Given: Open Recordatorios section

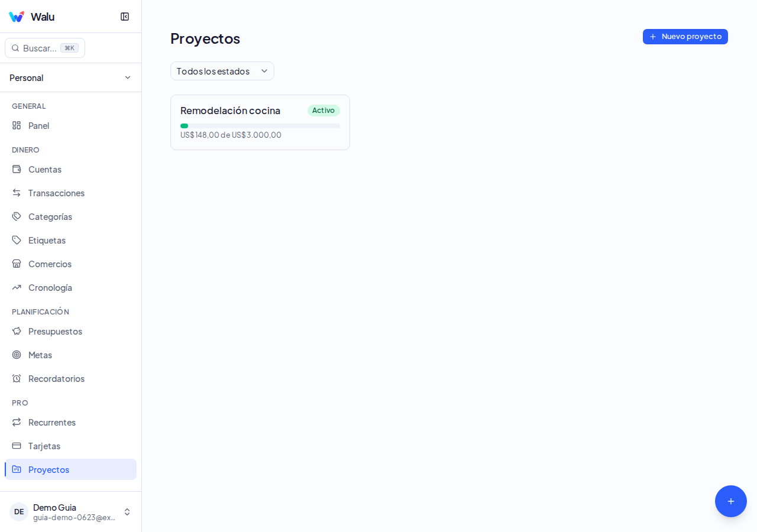Looking at the screenshot, I should [x=71, y=378].
